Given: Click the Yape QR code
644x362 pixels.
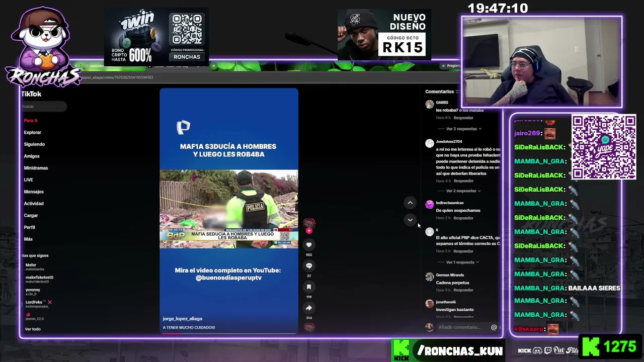Looking at the screenshot, I should 604,147.
